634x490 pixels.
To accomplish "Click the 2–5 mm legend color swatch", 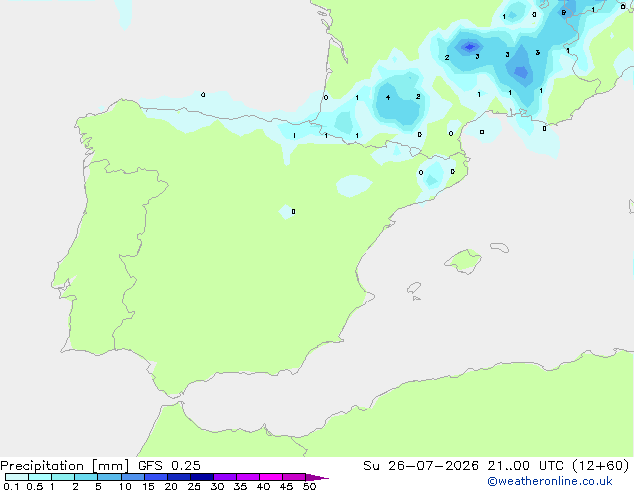I will [86, 477].
